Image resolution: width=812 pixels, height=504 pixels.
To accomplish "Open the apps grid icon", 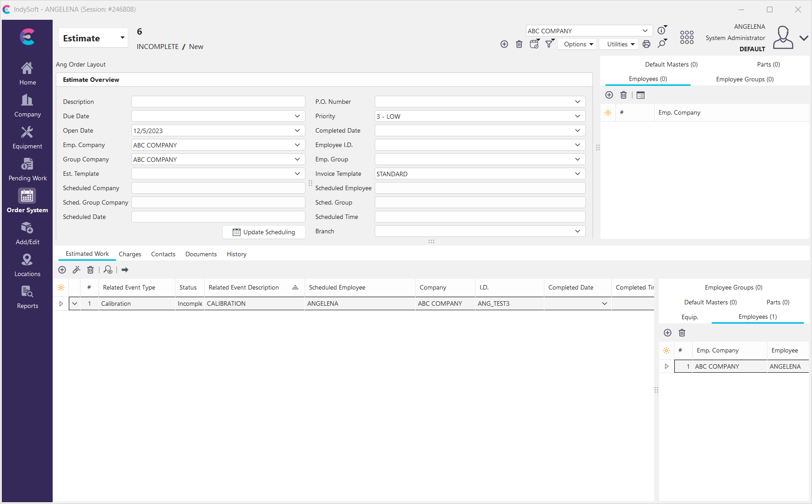I will [686, 37].
